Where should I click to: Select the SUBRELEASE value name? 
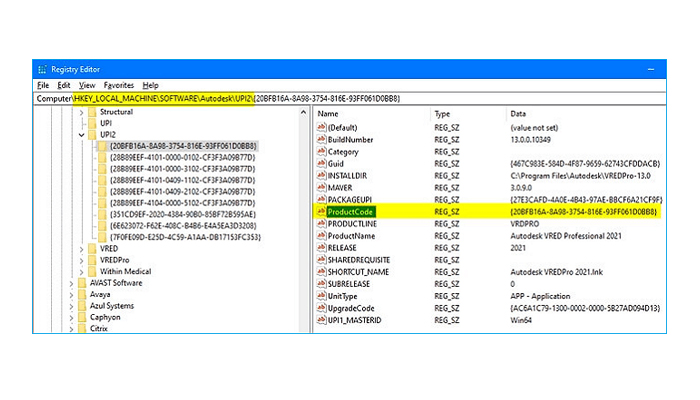(349, 284)
